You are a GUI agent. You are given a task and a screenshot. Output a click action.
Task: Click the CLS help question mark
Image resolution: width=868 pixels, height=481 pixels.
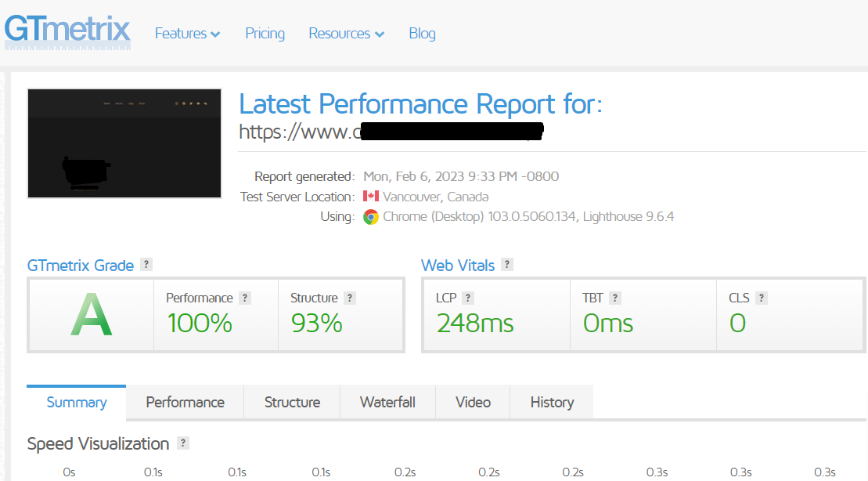coord(762,298)
